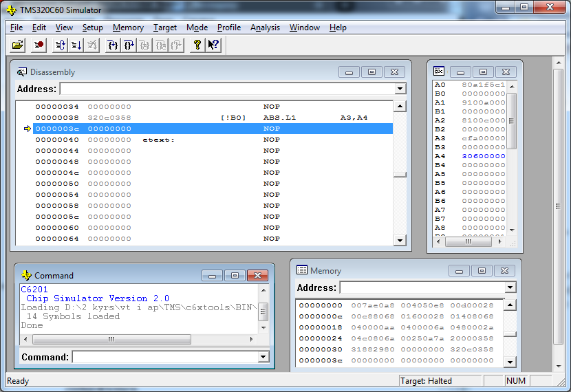Click the register window scroll right arrow
Image resolution: width=571 pixels, height=392 pixels.
500,241
